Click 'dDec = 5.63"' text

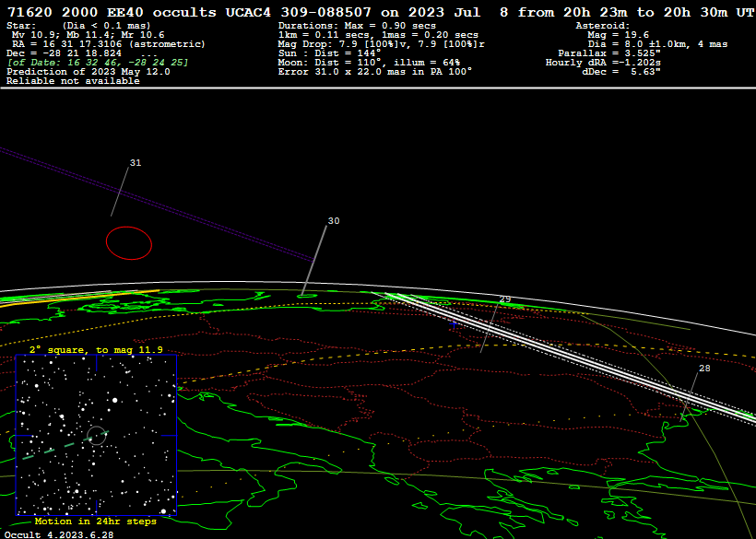(621, 72)
